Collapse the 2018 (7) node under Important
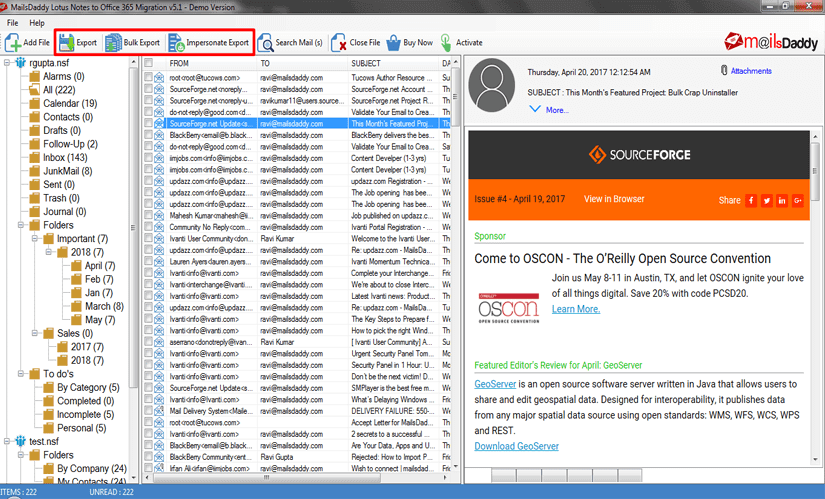 tap(48, 252)
